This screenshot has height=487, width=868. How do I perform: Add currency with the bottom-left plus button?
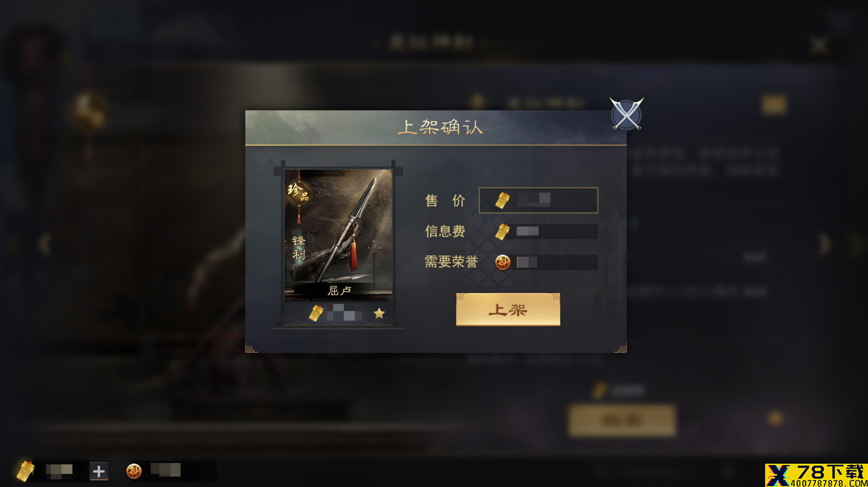click(99, 471)
